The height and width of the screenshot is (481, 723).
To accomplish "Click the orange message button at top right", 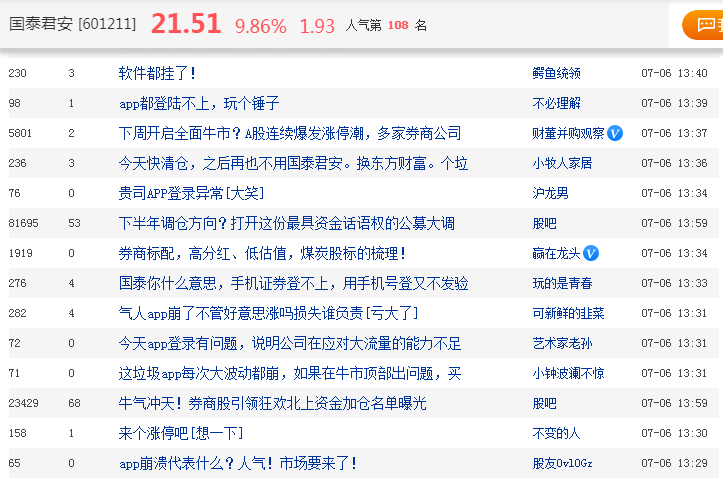I will pyautogui.click(x=703, y=24).
